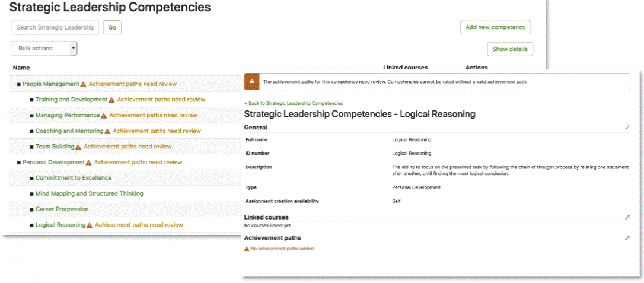Screen dimensions: 644x283
Task: Click warning icon beside People Management
Action: (x=83, y=84)
